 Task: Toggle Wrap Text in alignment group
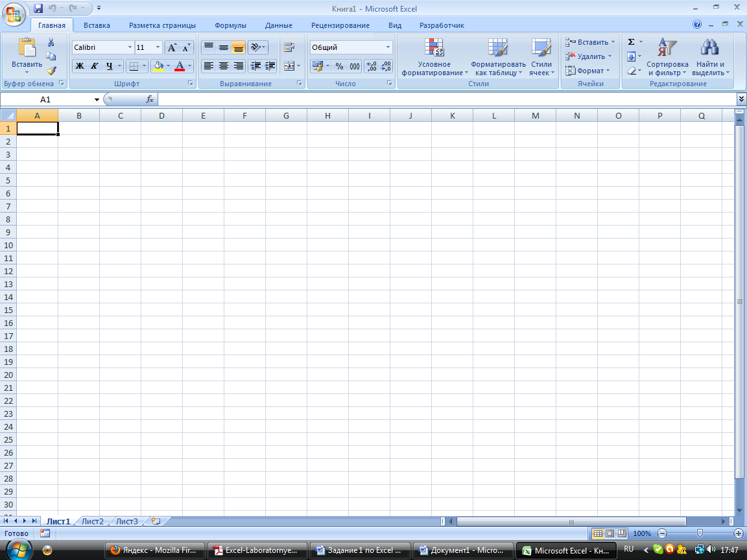289,47
